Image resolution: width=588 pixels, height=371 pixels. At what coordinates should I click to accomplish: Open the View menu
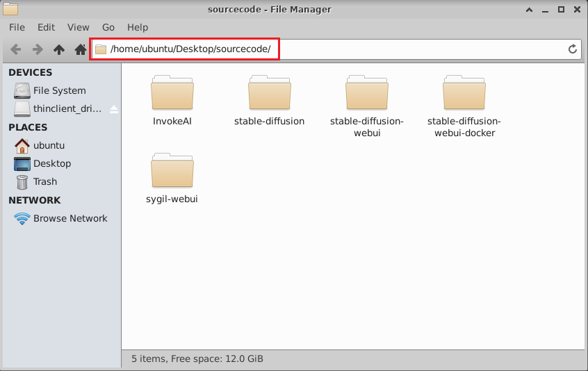(x=79, y=27)
